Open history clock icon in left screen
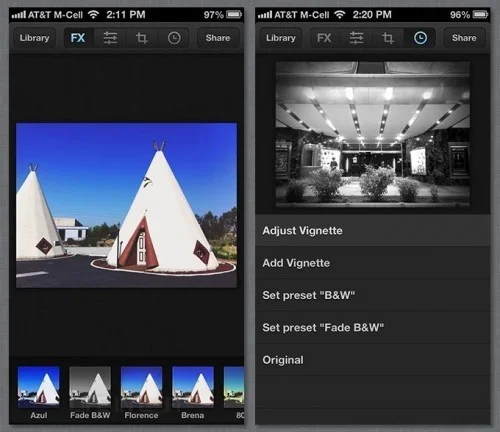The width and height of the screenshot is (500, 432). (x=174, y=38)
